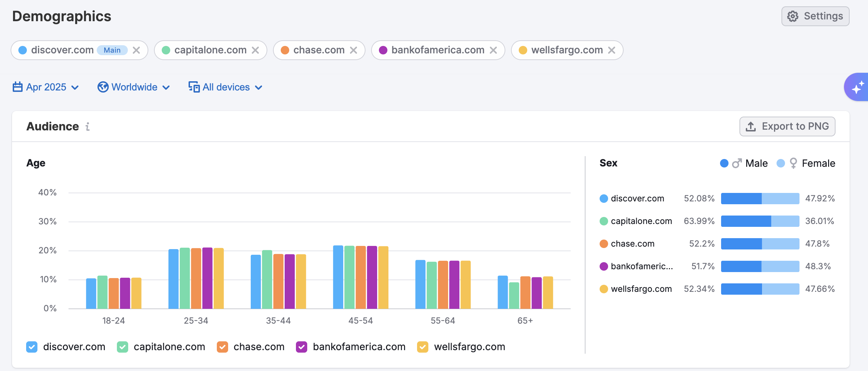Hide bankofamerica.com series via legend checkbox
This screenshot has width=868, height=371.
pyautogui.click(x=302, y=347)
